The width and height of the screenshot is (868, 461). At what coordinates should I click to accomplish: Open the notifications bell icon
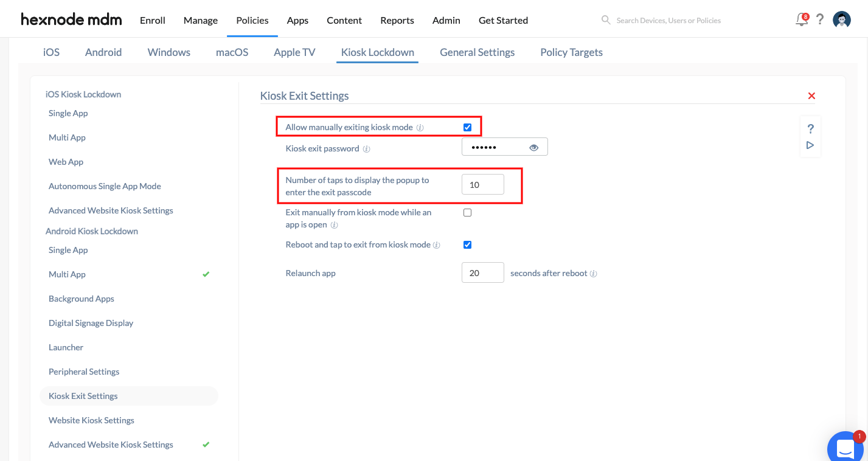[802, 19]
